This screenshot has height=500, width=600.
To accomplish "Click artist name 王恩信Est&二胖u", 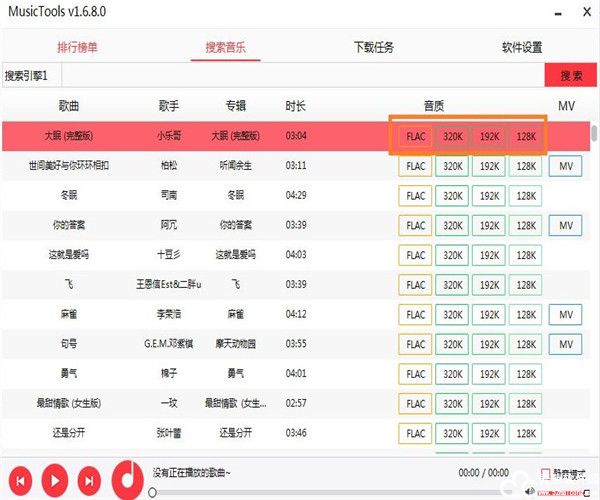I will tap(169, 284).
